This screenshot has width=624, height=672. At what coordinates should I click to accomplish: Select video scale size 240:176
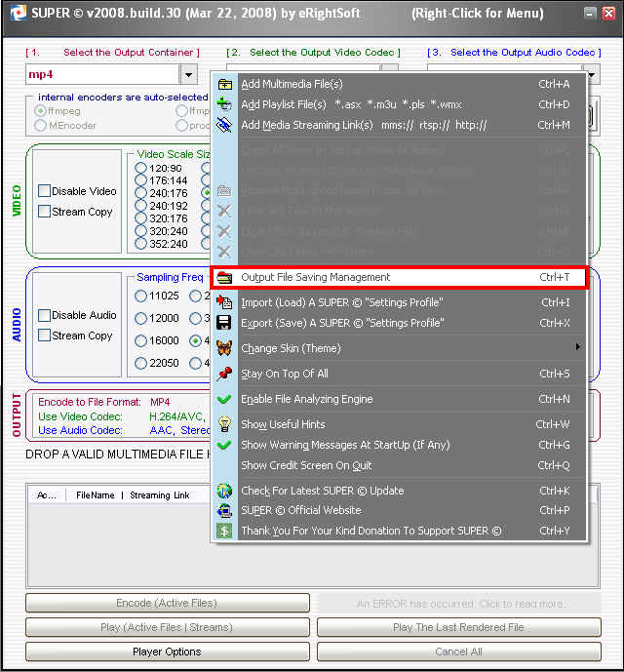coord(141,193)
